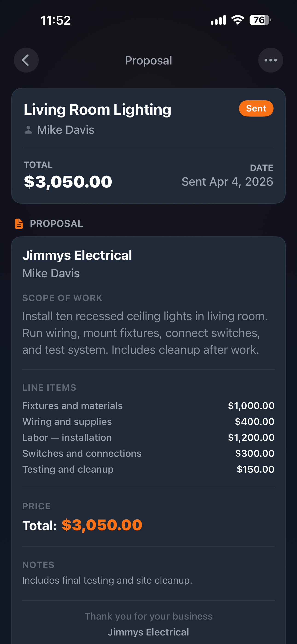This screenshot has height=644, width=297.
Task: Tap the Sent Apr 4, 2026 date
Action: pyautogui.click(x=227, y=181)
